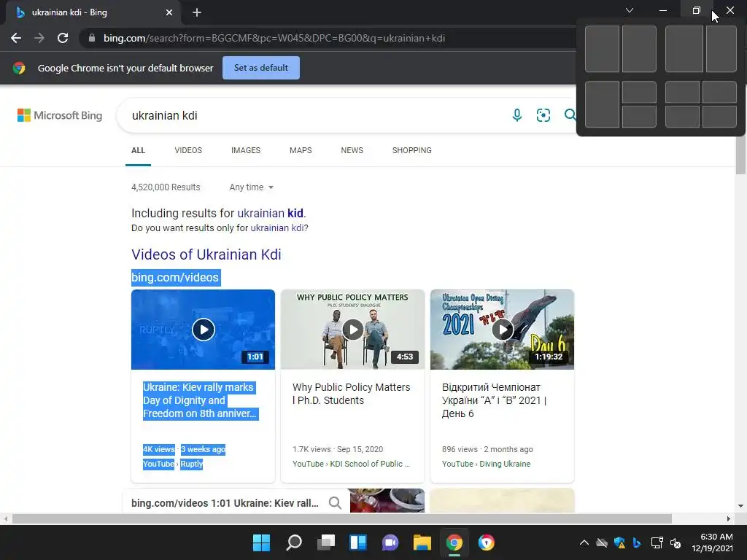This screenshot has height=560, width=747.
Task: Choose the wide-left snap layout zone
Action: [684, 49]
